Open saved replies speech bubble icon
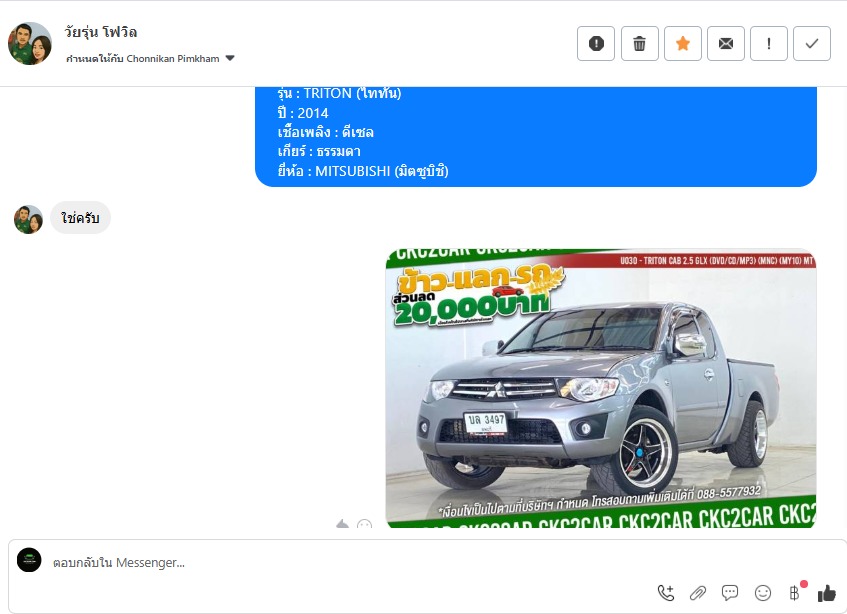 tap(730, 593)
